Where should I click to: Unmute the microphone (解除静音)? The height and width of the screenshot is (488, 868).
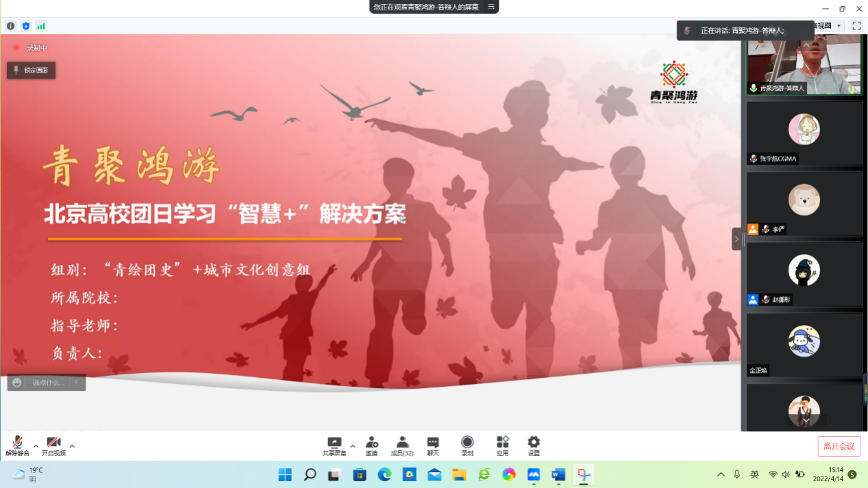click(x=17, y=445)
